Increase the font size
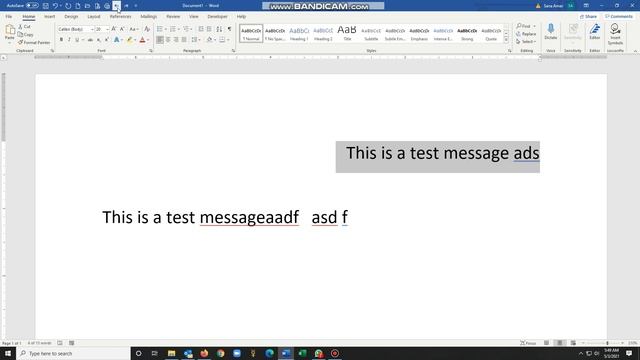640x360 pixels. [114, 29]
